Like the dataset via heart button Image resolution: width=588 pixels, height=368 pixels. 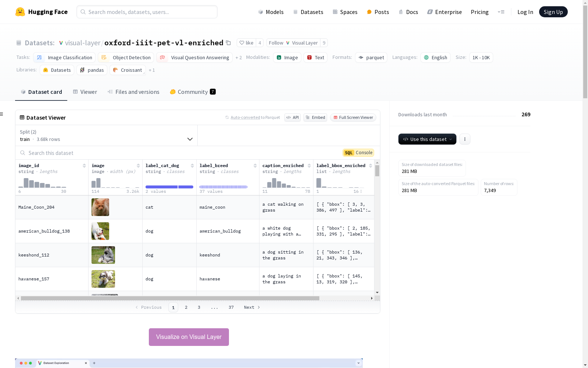coord(246,43)
